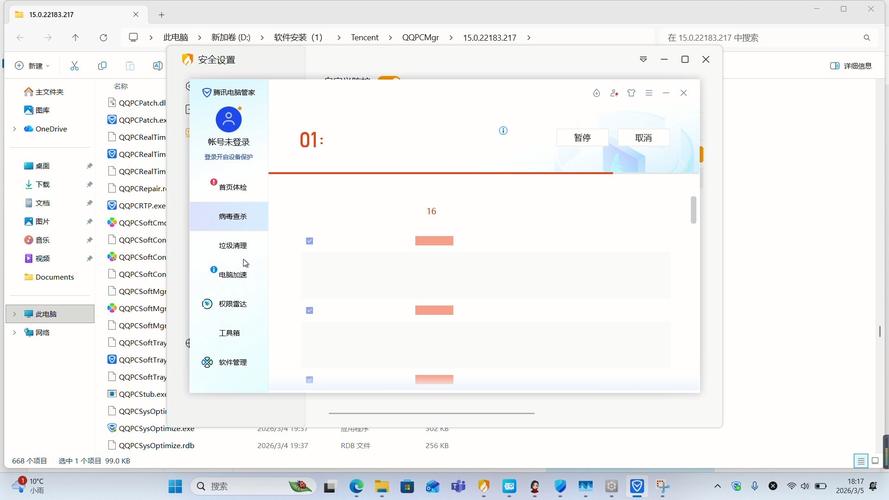Expand the 网络 tree node
Viewport: 889px width, 500px height.
15,332
